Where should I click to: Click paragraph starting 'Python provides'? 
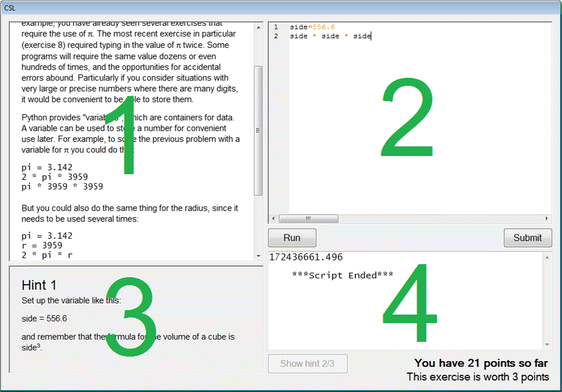pyautogui.click(x=130, y=134)
